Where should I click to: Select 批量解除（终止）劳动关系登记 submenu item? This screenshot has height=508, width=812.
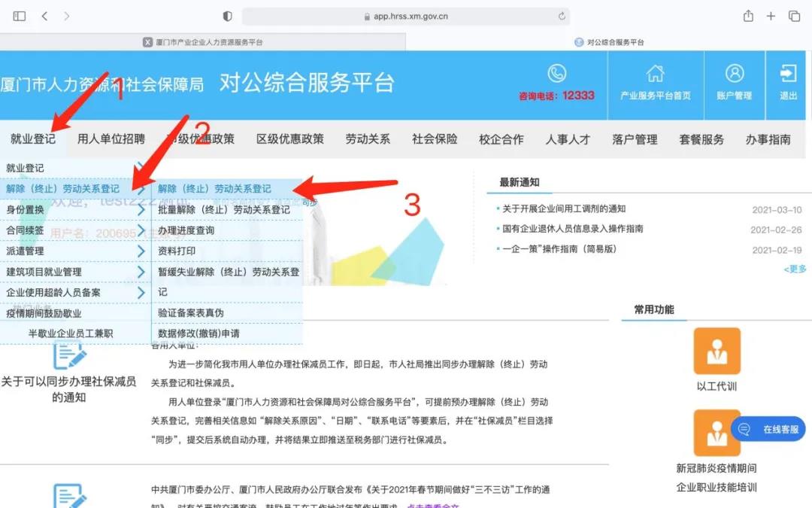[224, 210]
